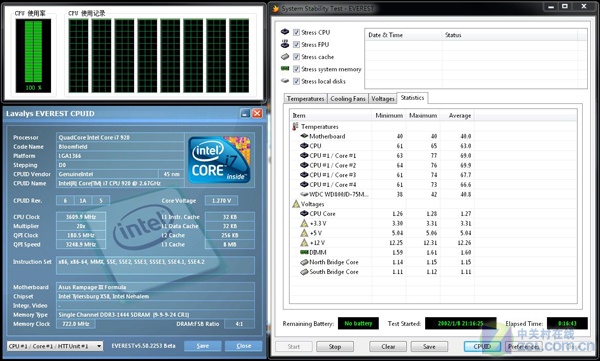Click the Stress FPU icon

[285, 44]
